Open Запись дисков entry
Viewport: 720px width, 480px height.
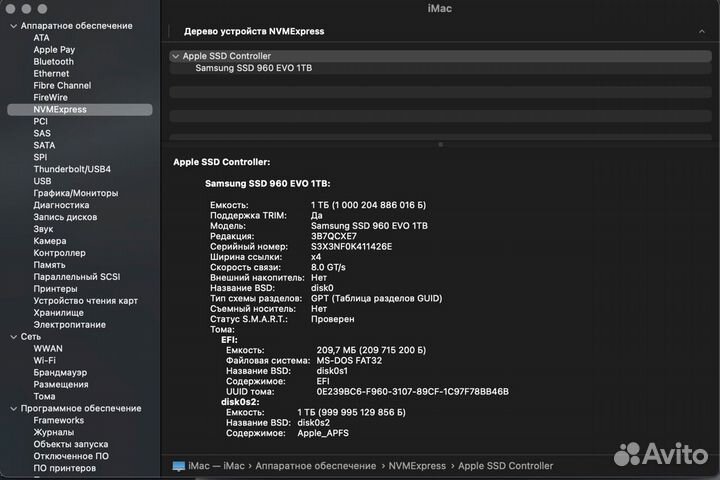point(65,217)
